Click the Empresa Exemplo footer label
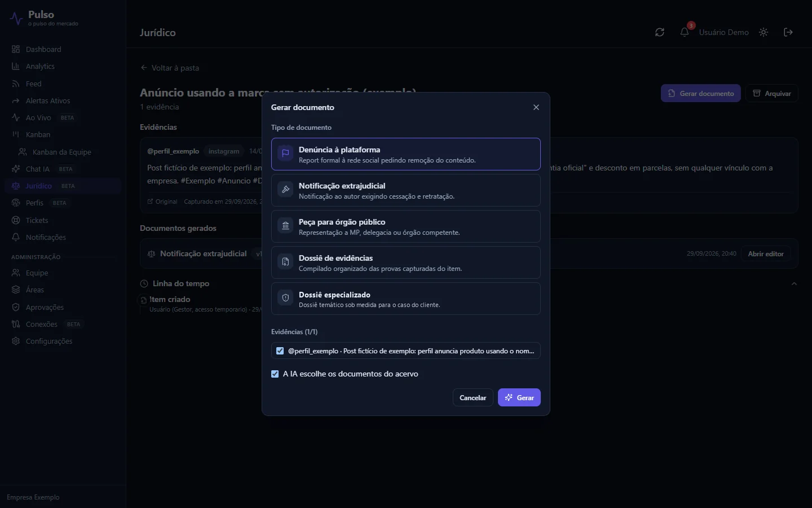The height and width of the screenshot is (508, 812). pos(33,497)
